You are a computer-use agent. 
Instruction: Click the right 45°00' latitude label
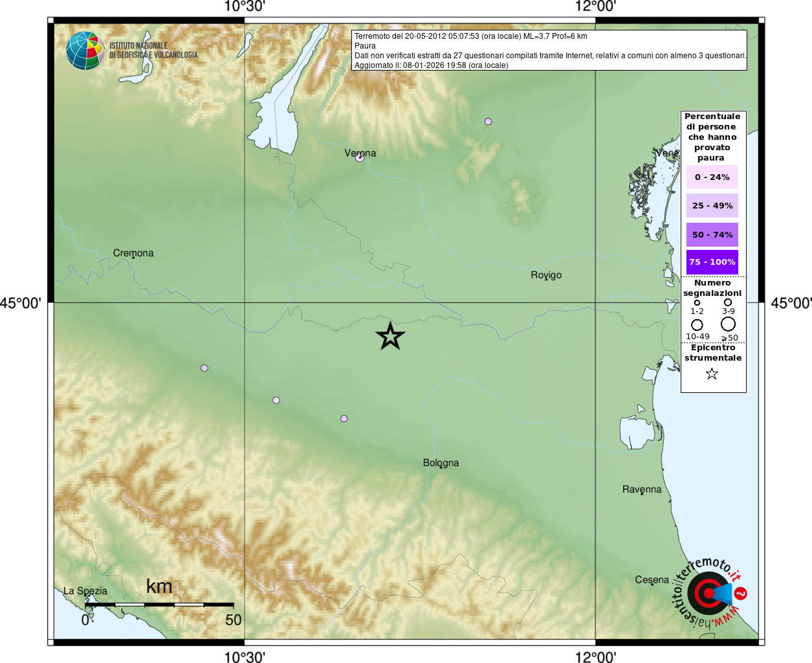pos(791,303)
